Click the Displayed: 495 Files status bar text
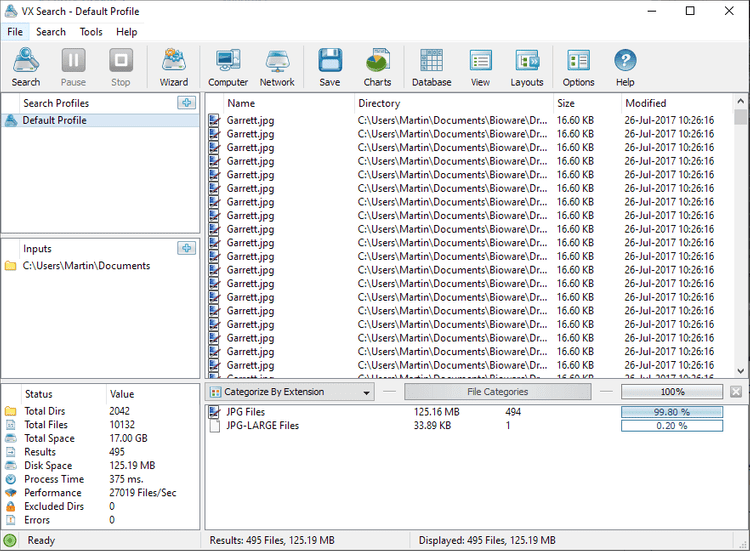 pyautogui.click(x=487, y=540)
